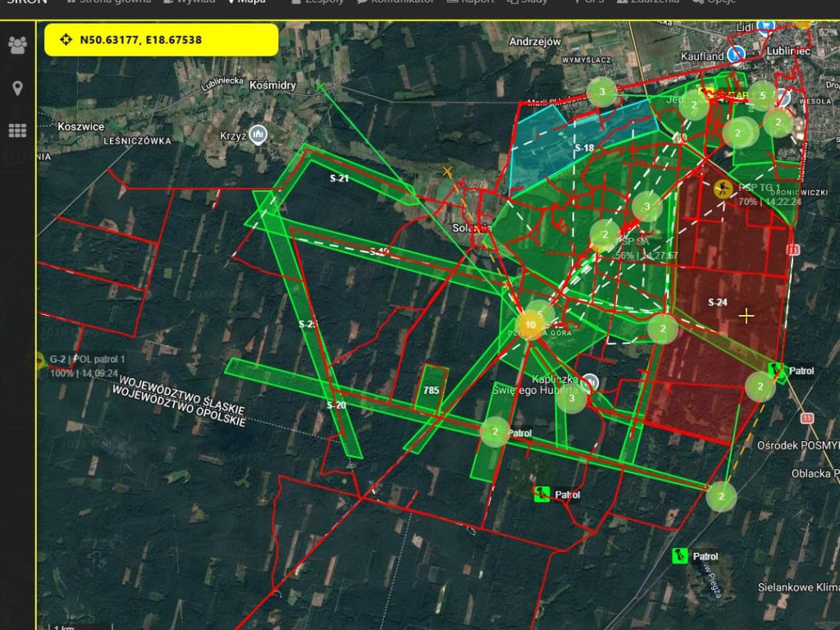Viewport: 840px width, 630px height.
Task: Expand the cluster marker showing 10 near Pawełki
Action: pos(529,325)
